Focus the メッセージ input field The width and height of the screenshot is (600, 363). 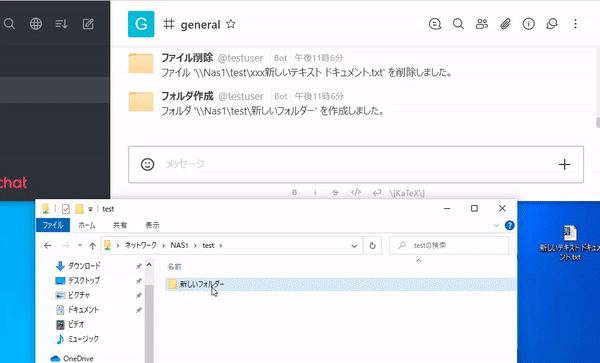coord(356,164)
